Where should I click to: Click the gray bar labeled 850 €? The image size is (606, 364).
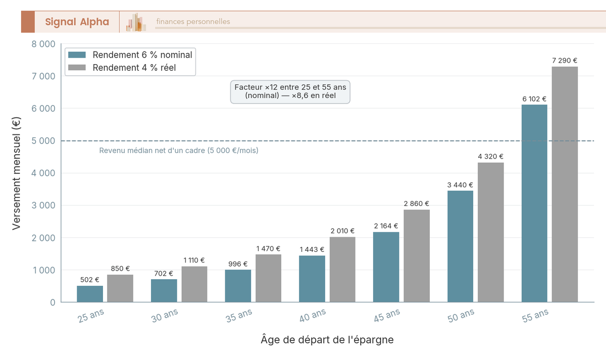click(x=120, y=288)
